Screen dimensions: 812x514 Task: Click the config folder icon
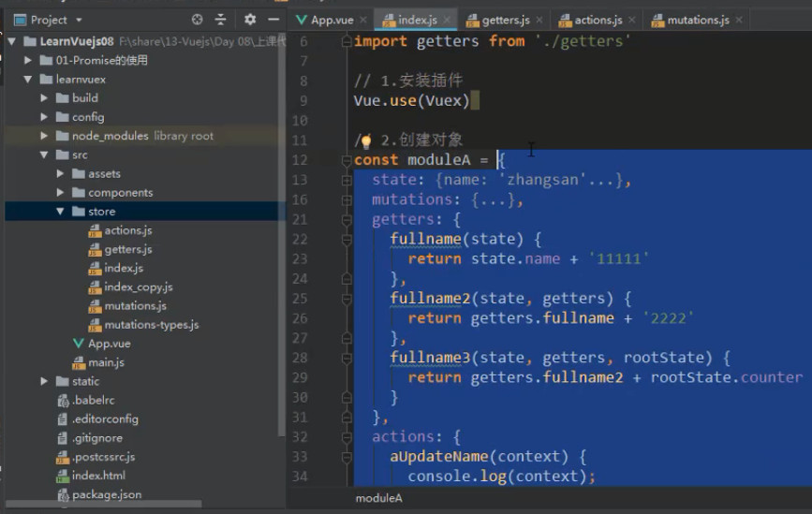[x=63, y=117]
